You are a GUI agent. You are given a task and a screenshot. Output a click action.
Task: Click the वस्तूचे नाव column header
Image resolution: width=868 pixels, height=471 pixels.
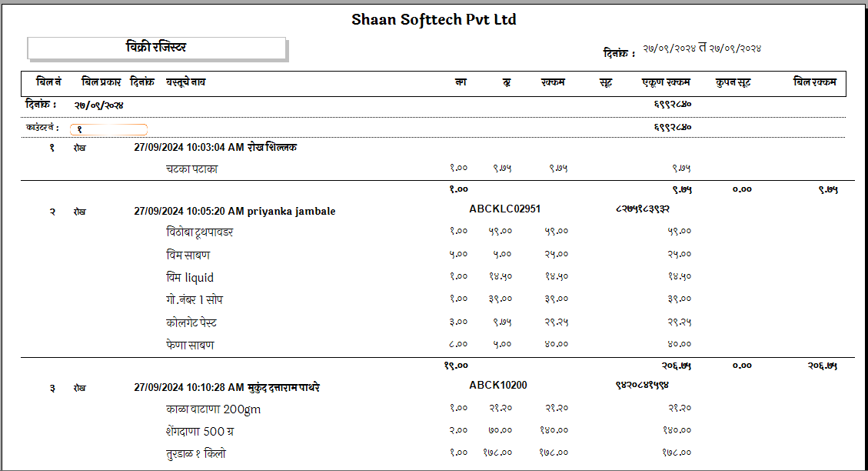point(185,82)
